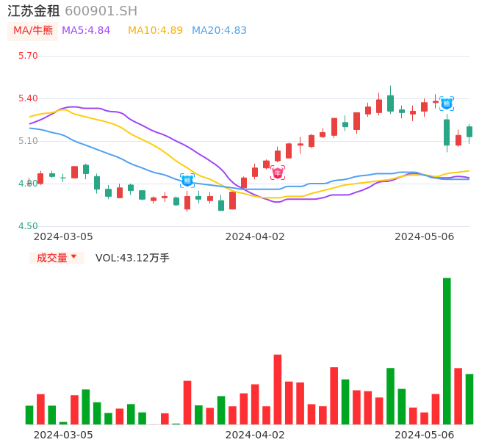Toggle the MA10 line legend

pyautogui.click(x=155, y=31)
